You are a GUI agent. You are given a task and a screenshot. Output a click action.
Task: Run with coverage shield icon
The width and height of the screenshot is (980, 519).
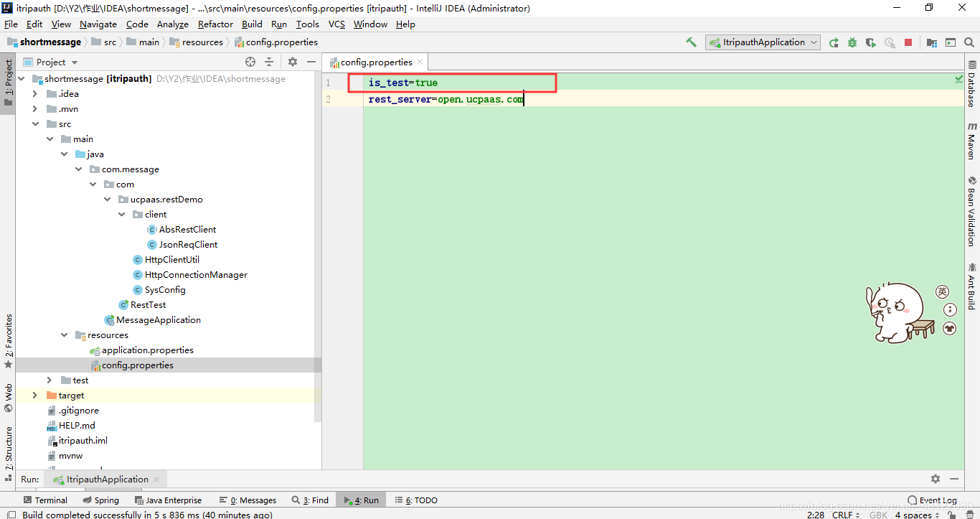click(871, 42)
